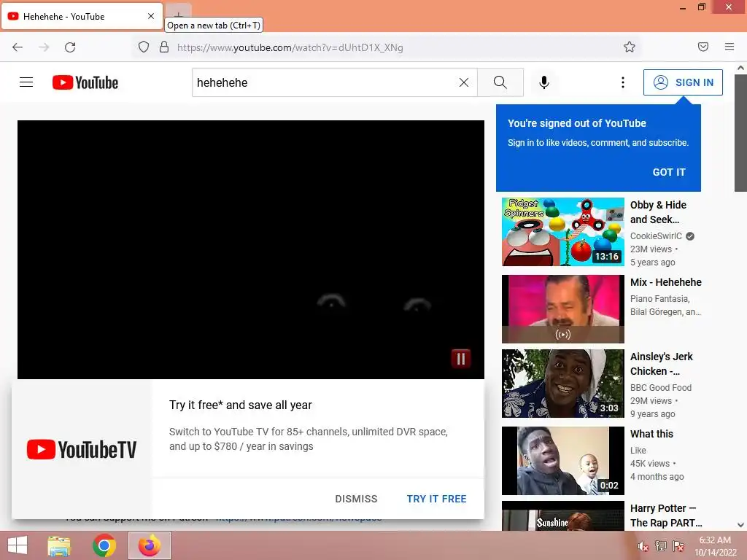The height and width of the screenshot is (560, 747).
Task: Click the Piano Fantasia mix description text
Action: coord(665,306)
